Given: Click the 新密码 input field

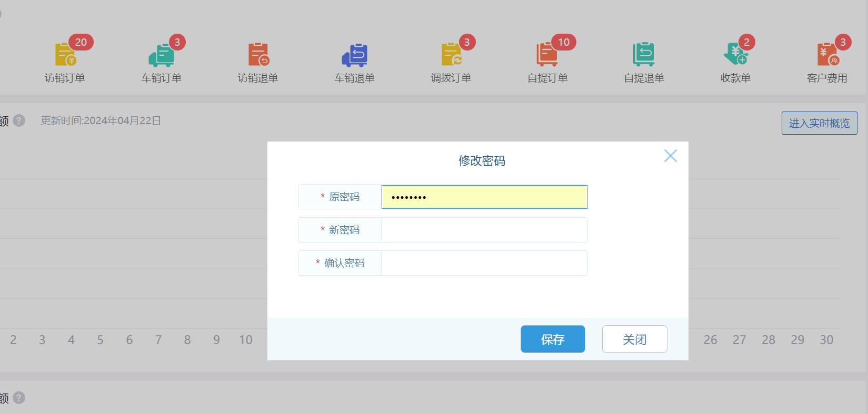Looking at the screenshot, I should click(x=484, y=230).
